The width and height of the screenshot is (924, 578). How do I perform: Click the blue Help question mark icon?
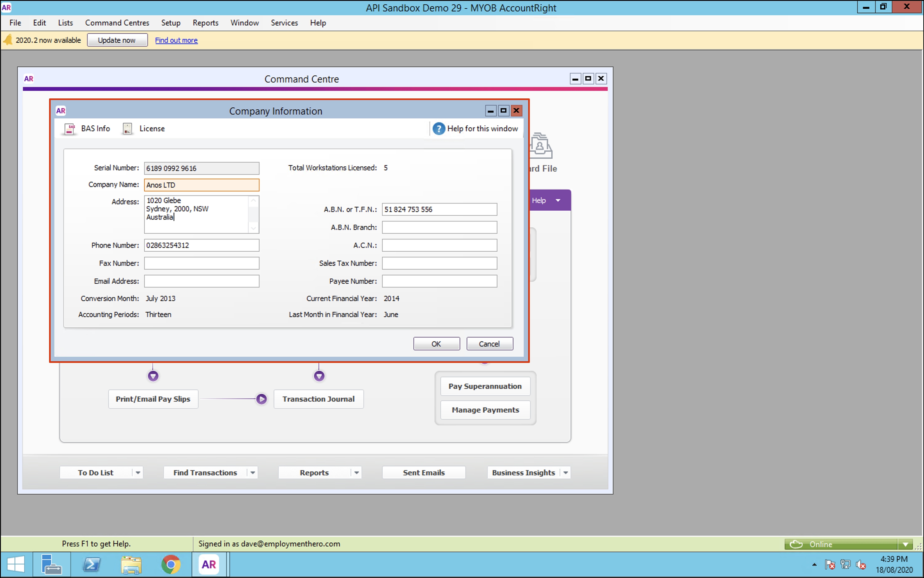438,129
